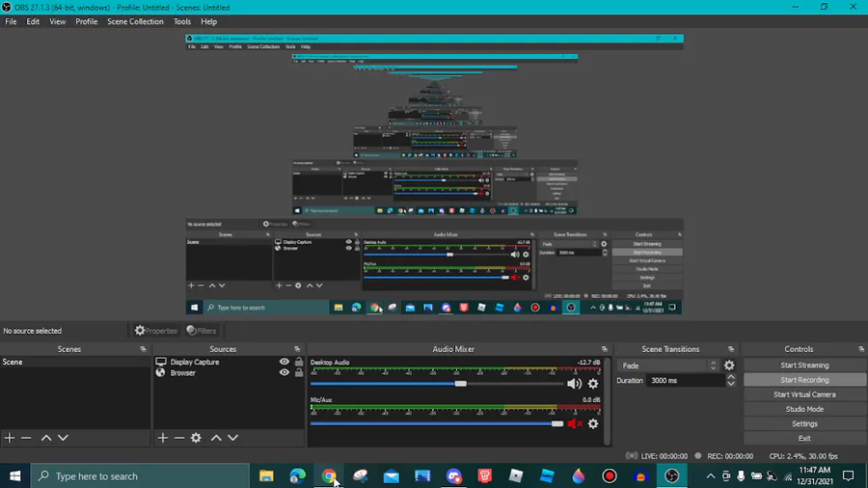The image size is (868, 488).
Task: Click the OBS Studio taskbar icon
Action: tap(671, 475)
